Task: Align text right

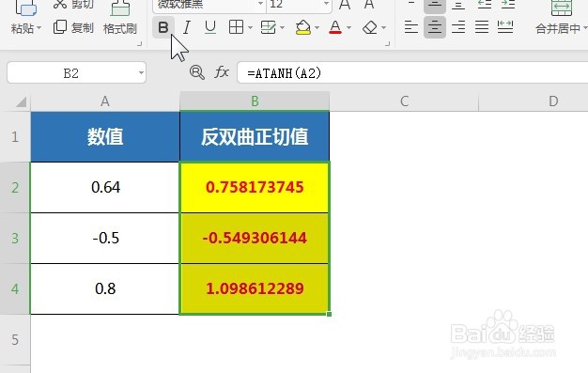Action: coord(458,27)
